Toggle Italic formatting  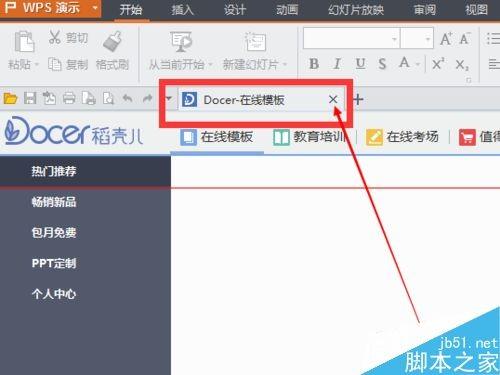(337, 64)
